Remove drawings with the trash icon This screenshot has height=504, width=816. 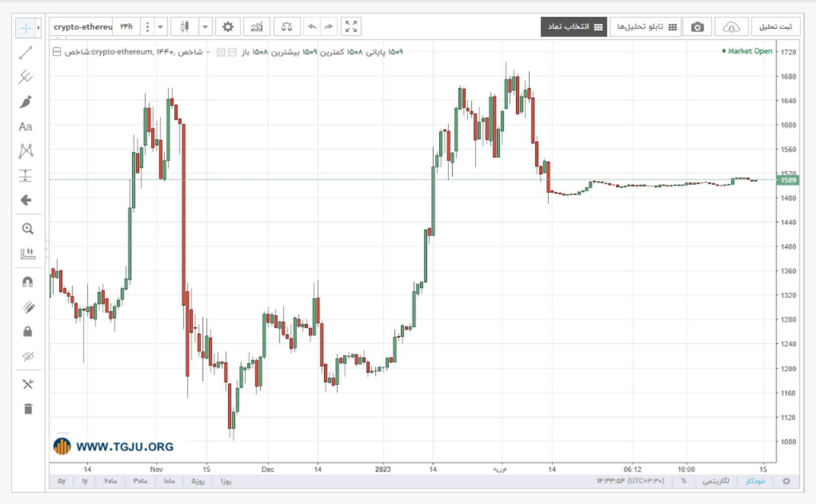point(28,409)
